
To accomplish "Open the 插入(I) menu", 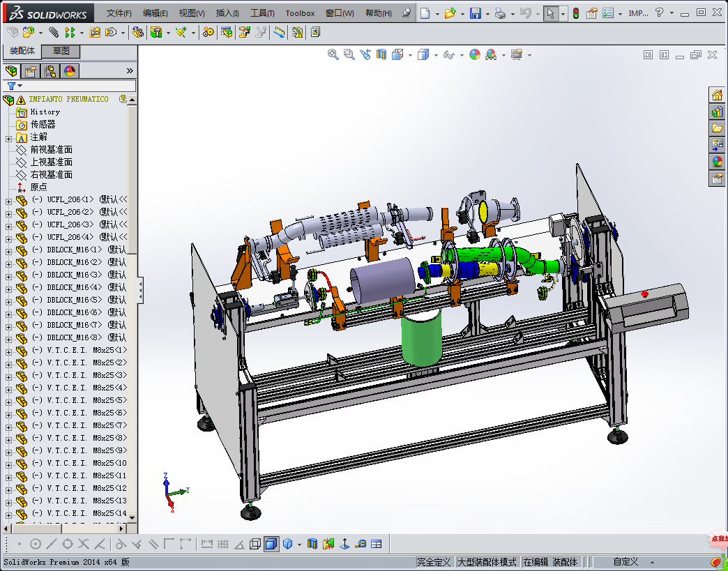I will [x=227, y=13].
